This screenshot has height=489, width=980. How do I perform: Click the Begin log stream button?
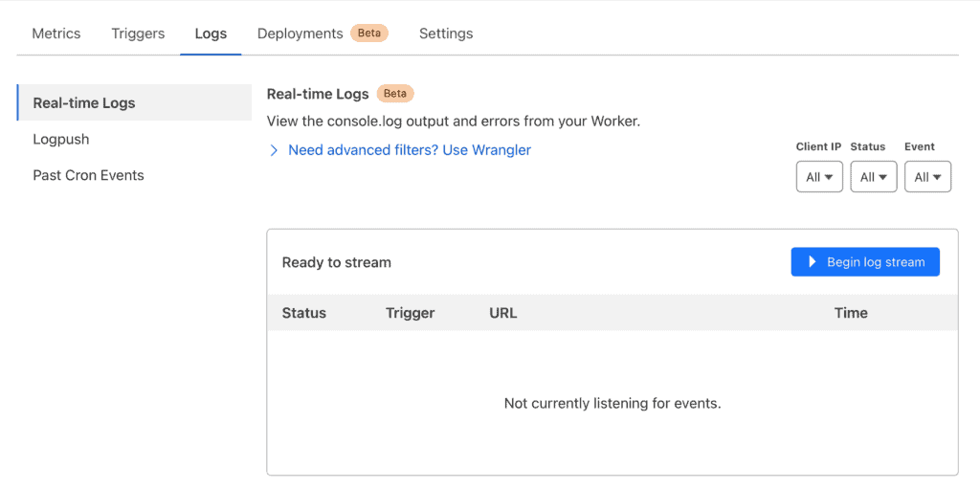tap(865, 262)
